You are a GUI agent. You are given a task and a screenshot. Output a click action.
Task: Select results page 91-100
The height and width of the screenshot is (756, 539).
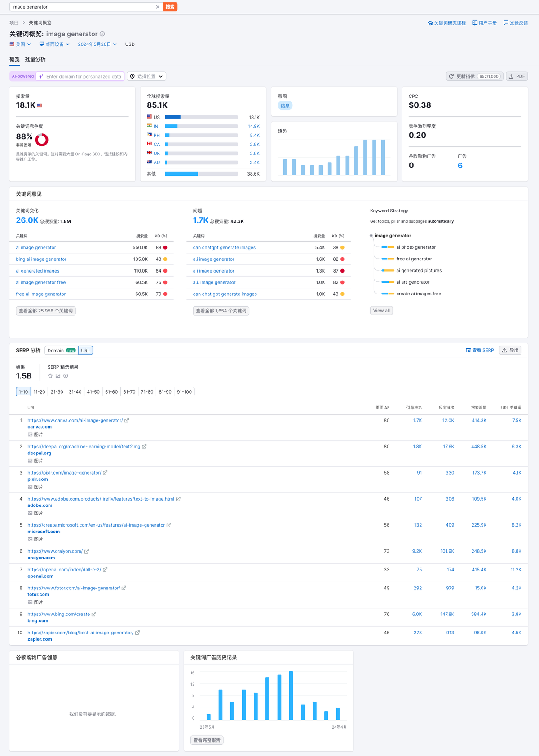[184, 392]
